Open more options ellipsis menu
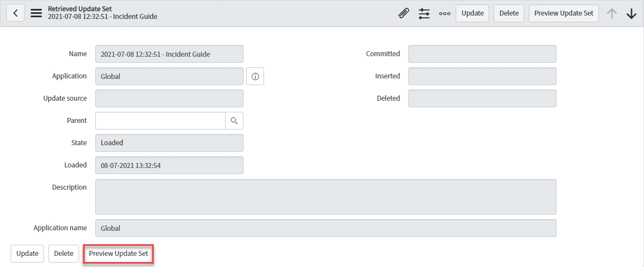 coord(445,13)
